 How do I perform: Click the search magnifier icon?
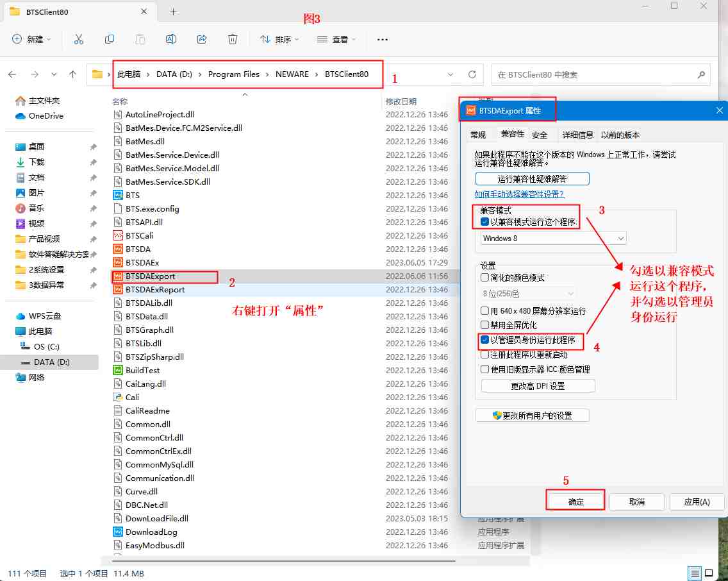(701, 74)
